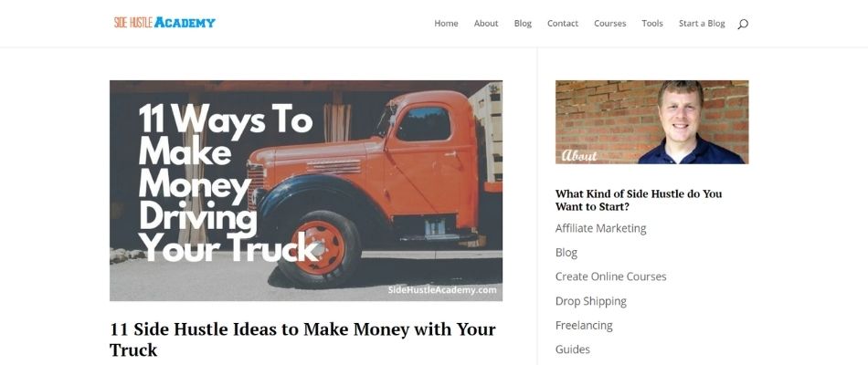The width and height of the screenshot is (868, 365).
Task: Go to the About page
Action: [486, 23]
